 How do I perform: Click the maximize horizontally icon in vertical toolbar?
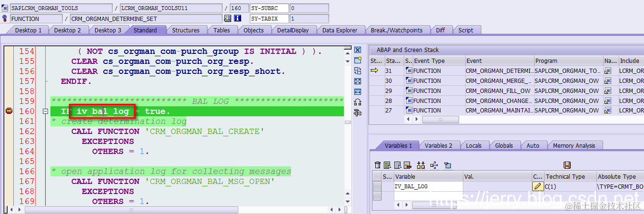[358, 92]
